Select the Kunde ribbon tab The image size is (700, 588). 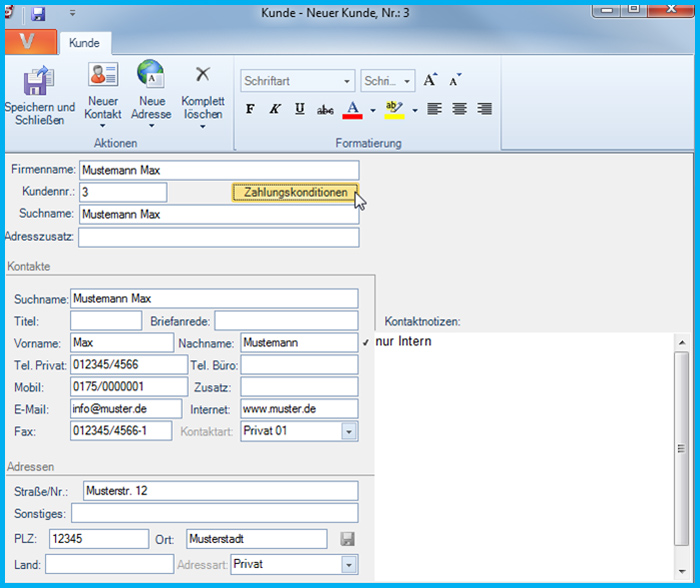click(x=84, y=43)
